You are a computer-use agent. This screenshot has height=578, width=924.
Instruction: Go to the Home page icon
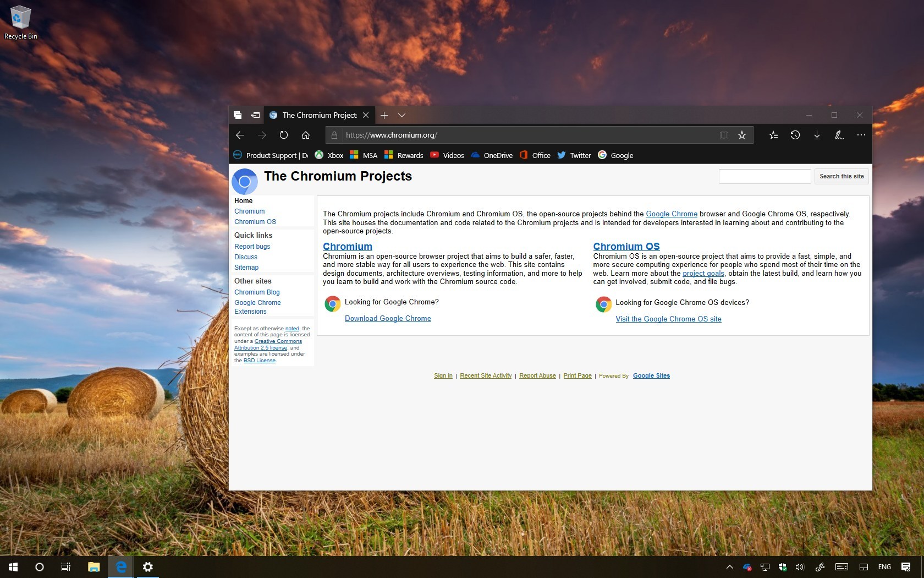pyautogui.click(x=306, y=135)
